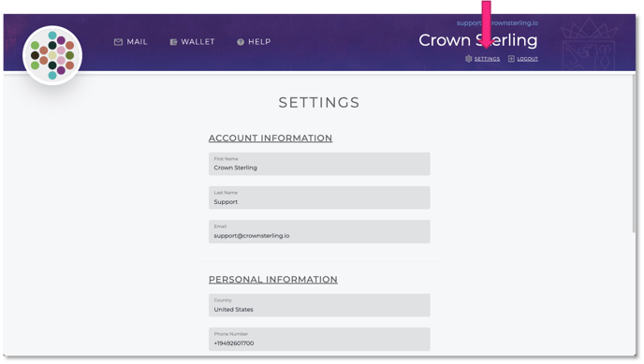Click the Help question mark icon

pyautogui.click(x=241, y=42)
